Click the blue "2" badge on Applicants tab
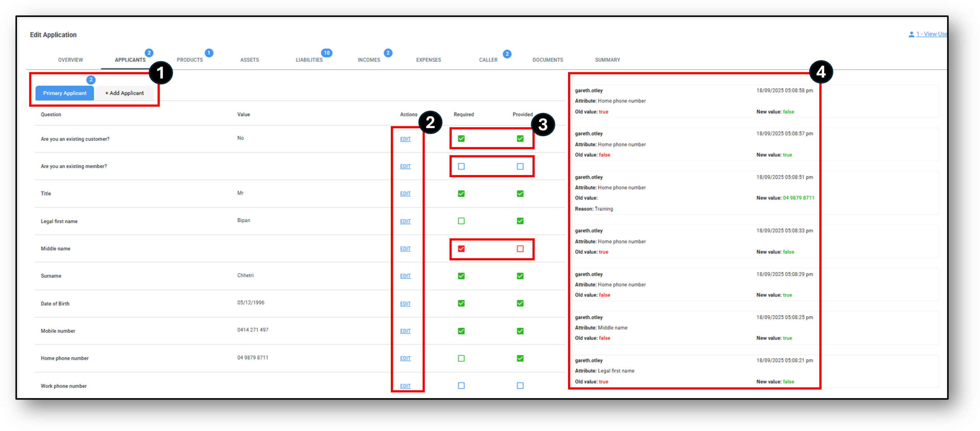Viewport: 980px width, 431px height. pyautogui.click(x=149, y=53)
